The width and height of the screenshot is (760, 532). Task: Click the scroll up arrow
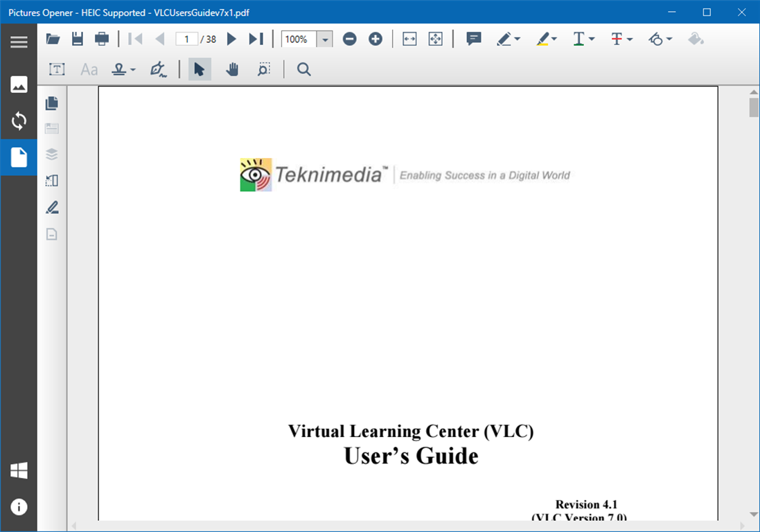pyautogui.click(x=753, y=91)
